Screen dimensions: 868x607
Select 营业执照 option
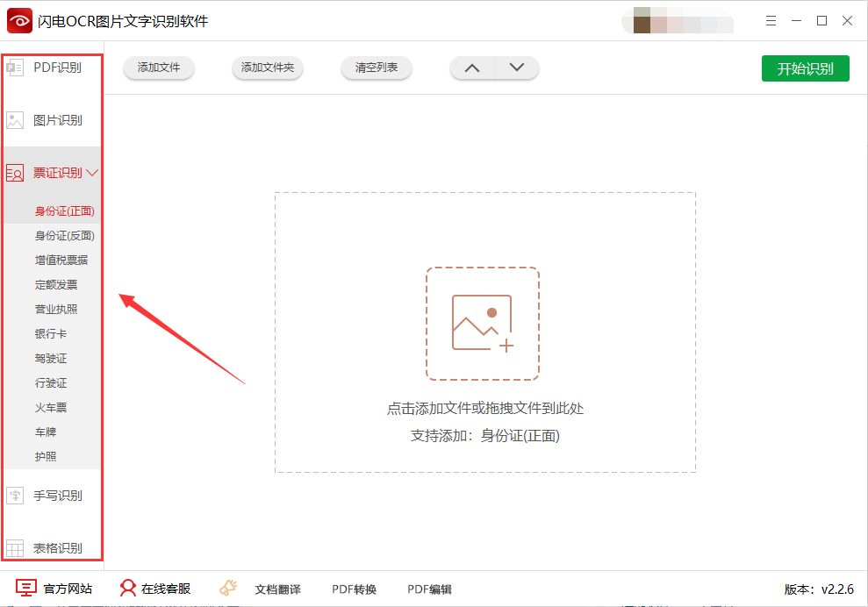[x=56, y=310]
